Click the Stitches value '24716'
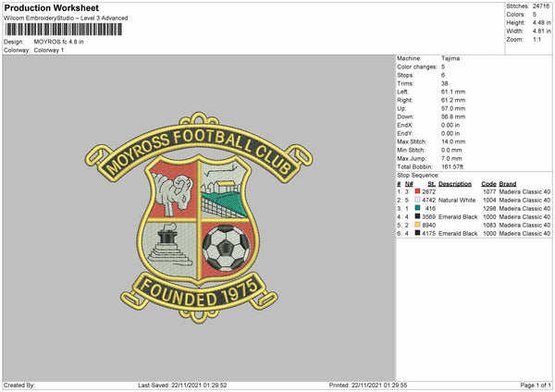 (x=541, y=6)
